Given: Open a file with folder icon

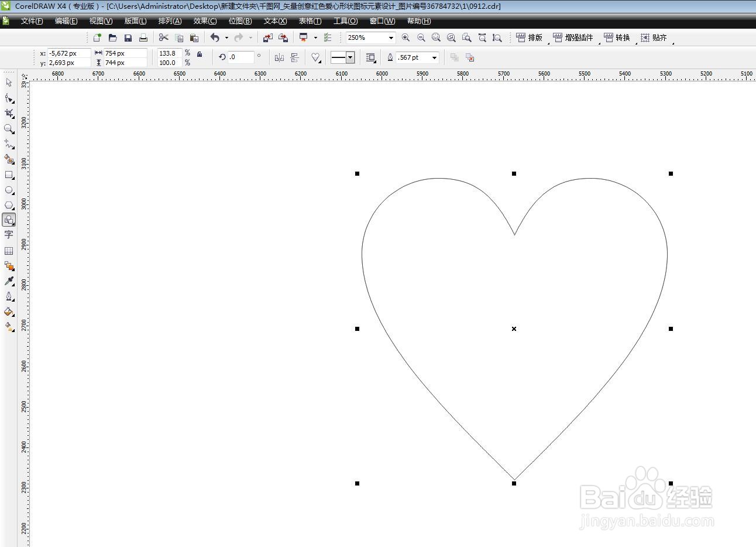Looking at the screenshot, I should click(112, 37).
